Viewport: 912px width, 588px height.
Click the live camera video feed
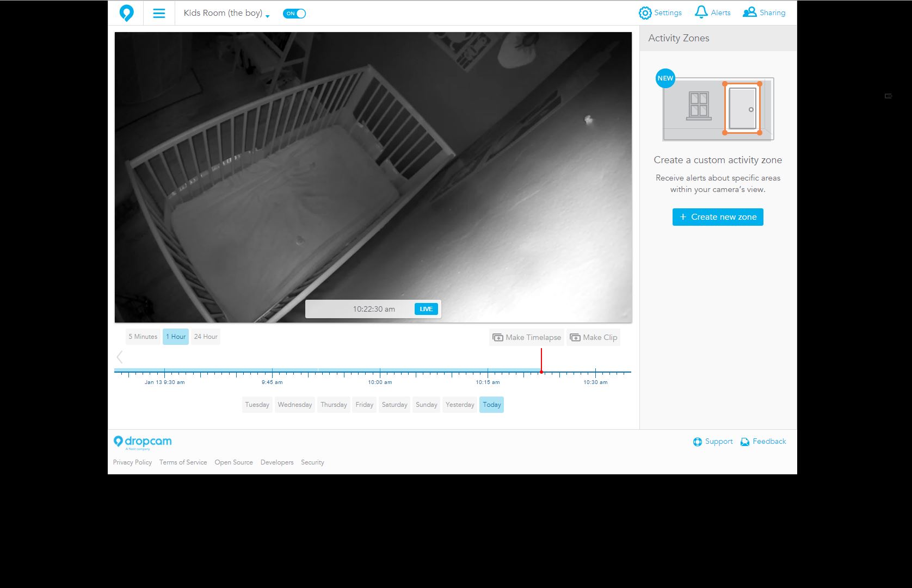click(373, 177)
